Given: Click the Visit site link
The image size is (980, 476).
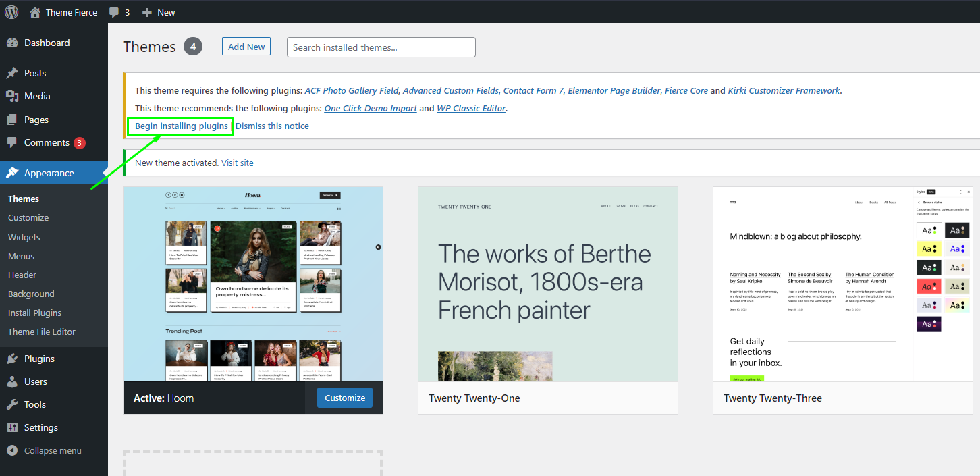Looking at the screenshot, I should coord(238,163).
